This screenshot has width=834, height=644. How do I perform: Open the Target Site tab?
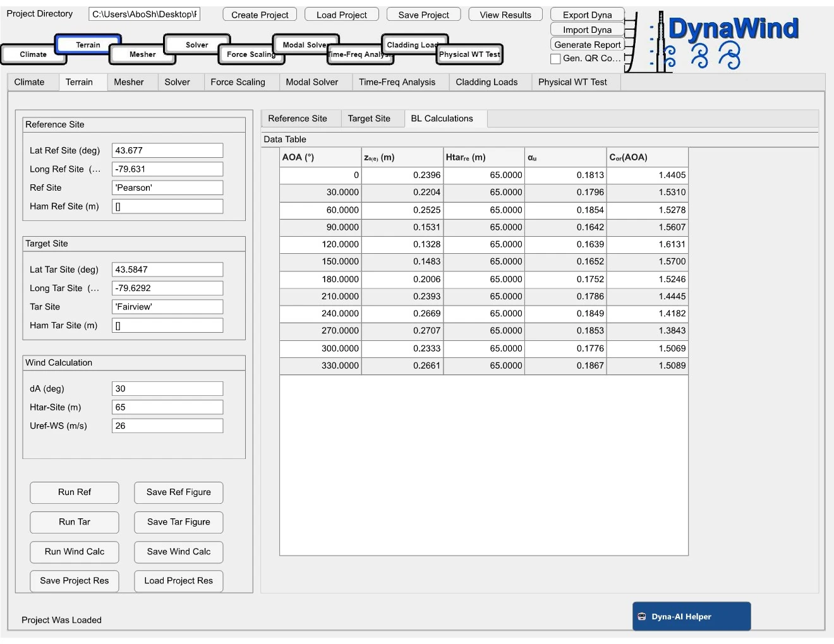pos(371,118)
